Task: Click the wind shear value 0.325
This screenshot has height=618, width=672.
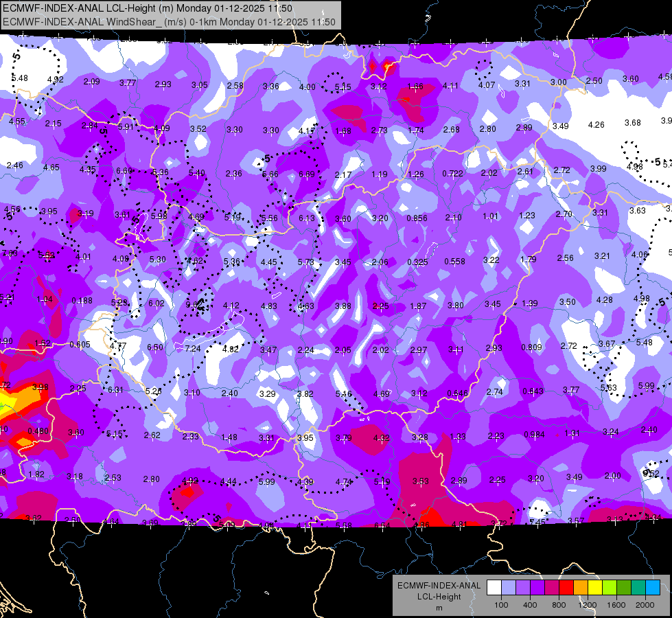Action: pyautogui.click(x=417, y=262)
